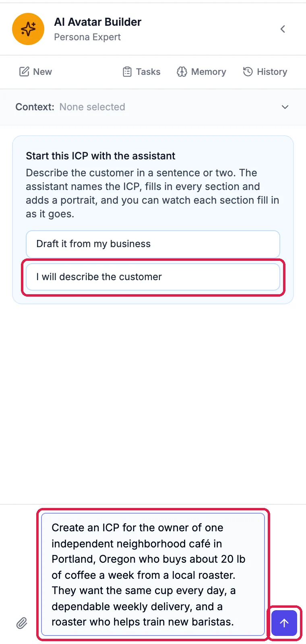Select "I will describe the customer"
The height and width of the screenshot is (644, 306).
tap(153, 277)
